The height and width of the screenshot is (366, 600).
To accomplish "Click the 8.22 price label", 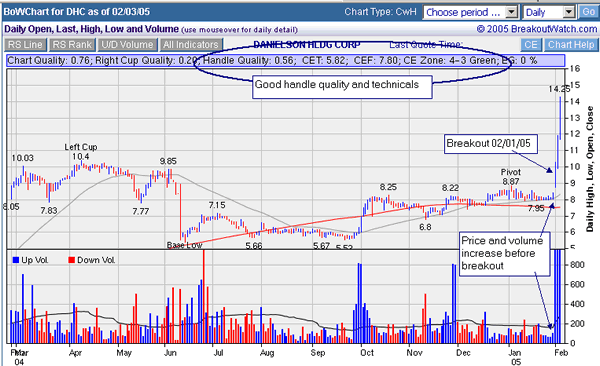I will coord(450,188).
